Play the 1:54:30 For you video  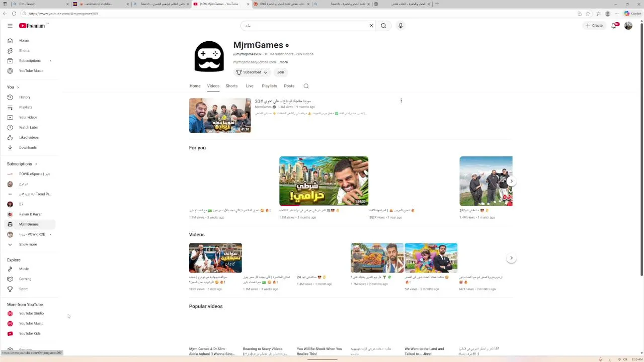click(324, 181)
